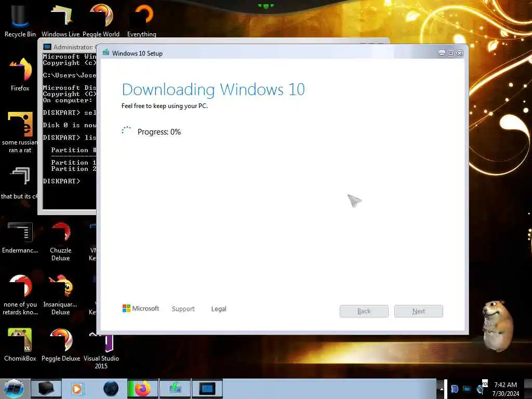This screenshot has height=399, width=532.
Task: Open the media player taskbar icon
Action: (77, 389)
